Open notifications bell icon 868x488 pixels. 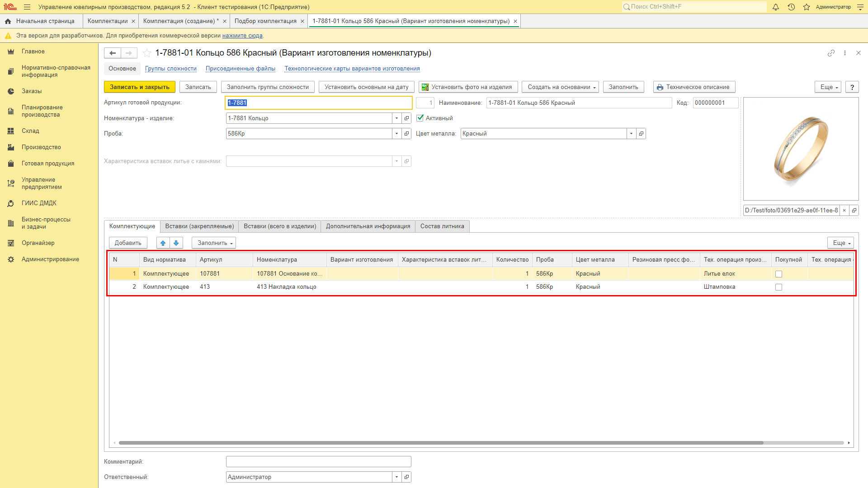(x=776, y=7)
